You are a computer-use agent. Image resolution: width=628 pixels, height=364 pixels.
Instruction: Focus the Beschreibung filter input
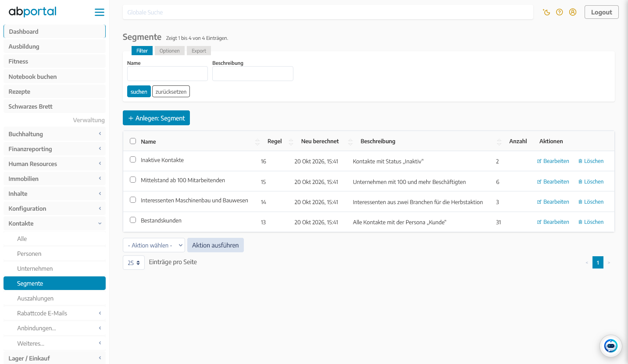pos(253,74)
